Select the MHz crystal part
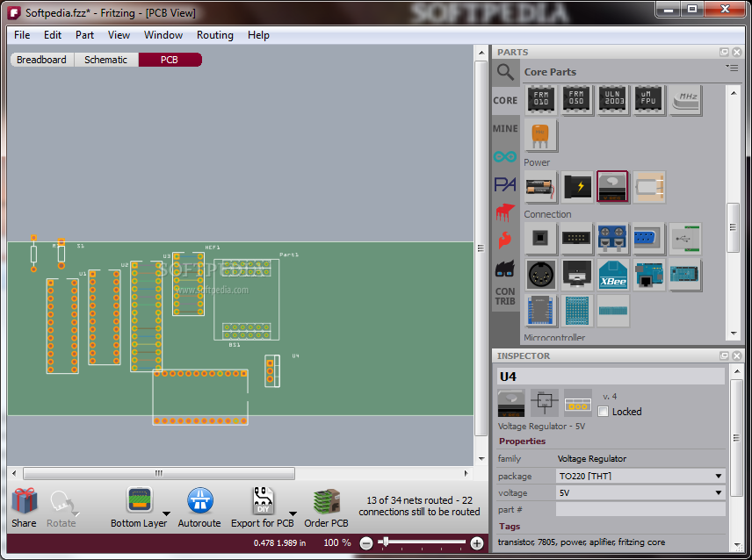 (685, 100)
